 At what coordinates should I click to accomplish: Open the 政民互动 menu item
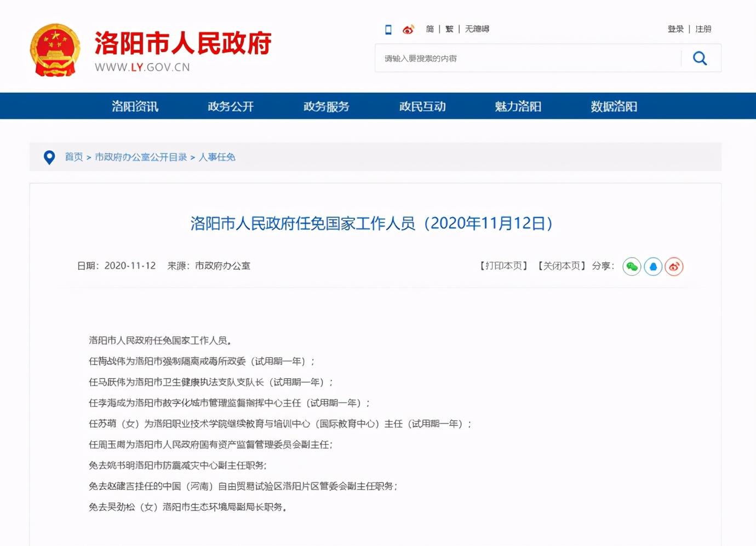coord(422,106)
